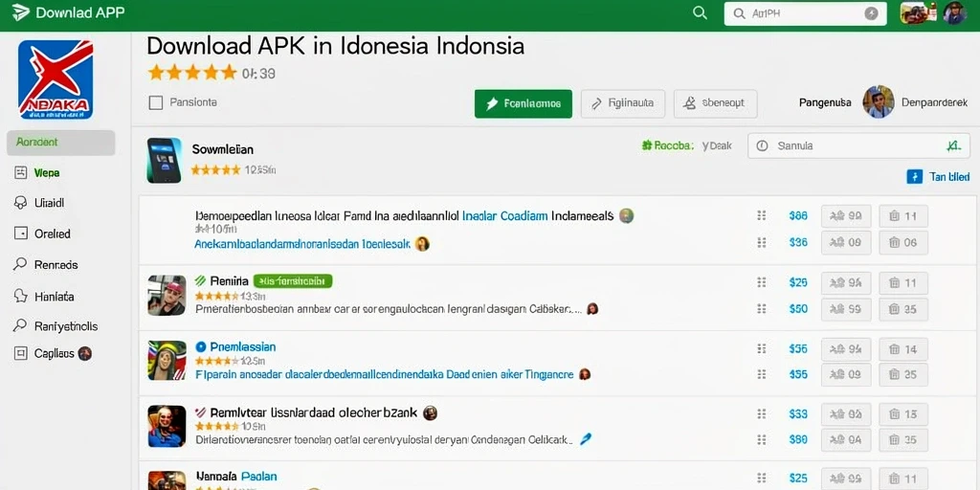Click the Sanula input field
The image size is (980, 490).
pyautogui.click(x=858, y=145)
